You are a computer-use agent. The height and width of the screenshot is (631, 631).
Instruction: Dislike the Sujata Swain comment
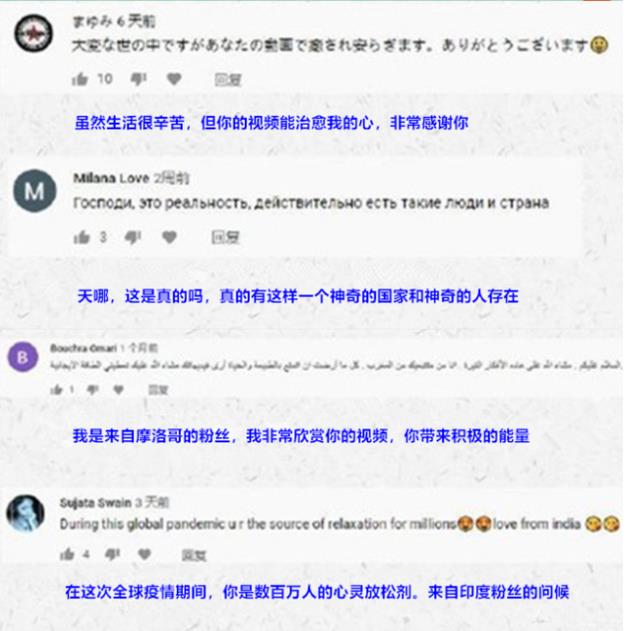112,555
